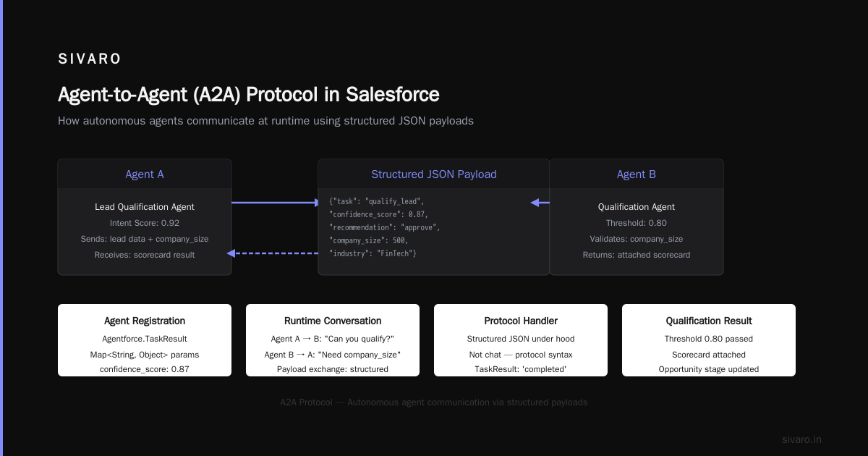
Task: Click the Structured JSON Payload header
Action: click(x=434, y=174)
